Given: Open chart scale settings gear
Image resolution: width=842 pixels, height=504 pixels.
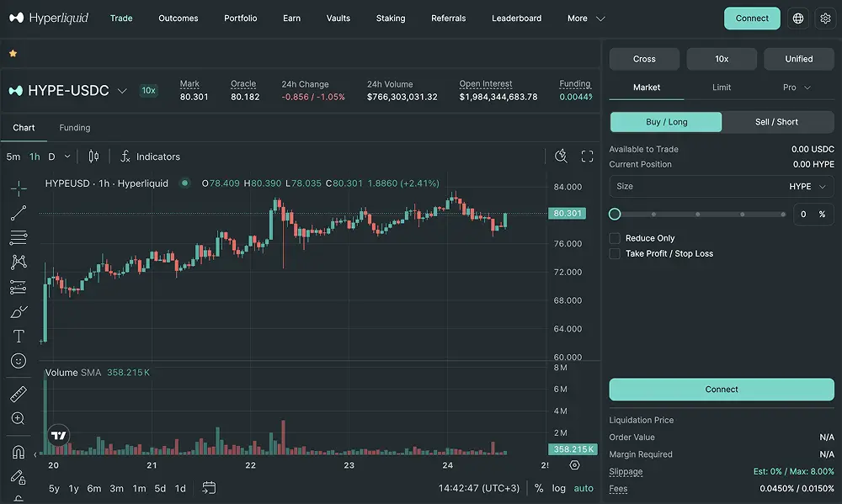Looking at the screenshot, I should click(574, 464).
